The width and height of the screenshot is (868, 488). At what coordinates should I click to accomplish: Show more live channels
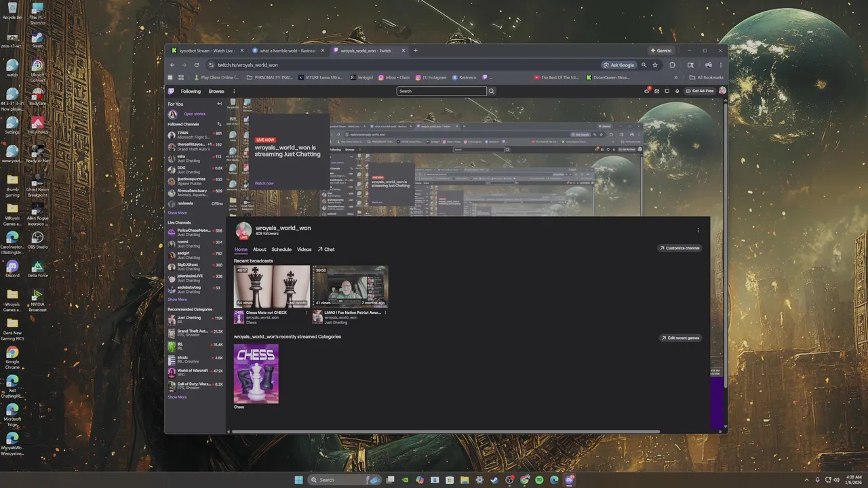tap(178, 299)
